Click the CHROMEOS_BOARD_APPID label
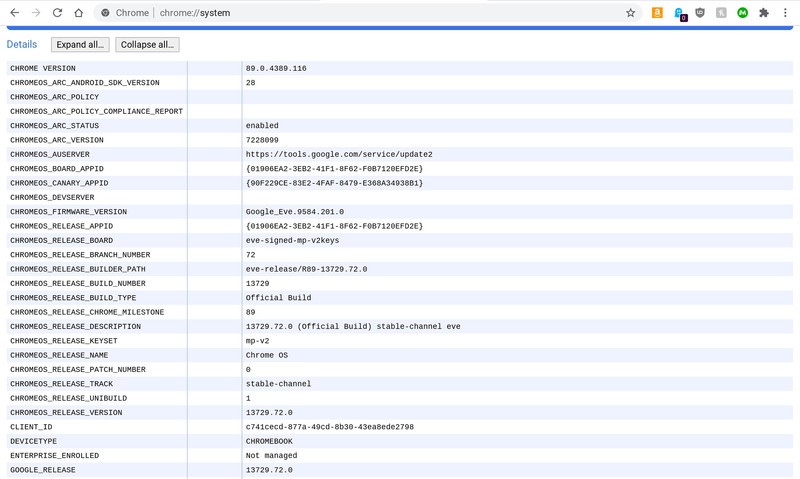 click(57, 168)
